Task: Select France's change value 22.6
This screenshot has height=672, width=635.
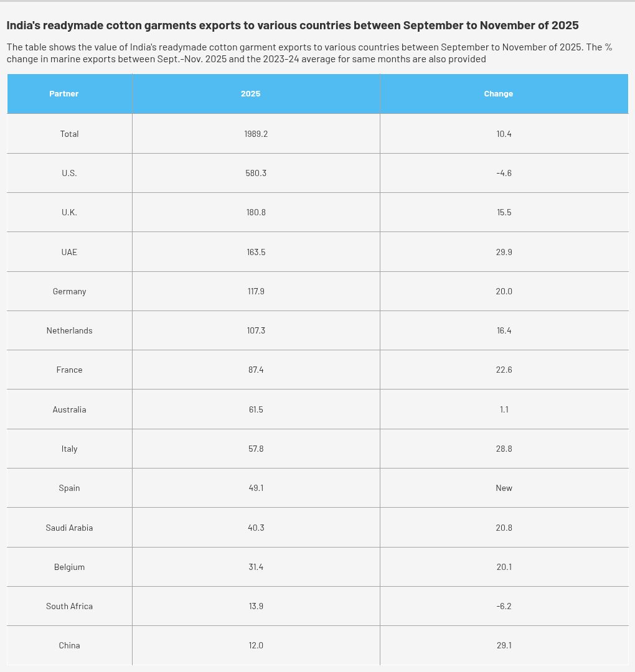Action: point(504,370)
